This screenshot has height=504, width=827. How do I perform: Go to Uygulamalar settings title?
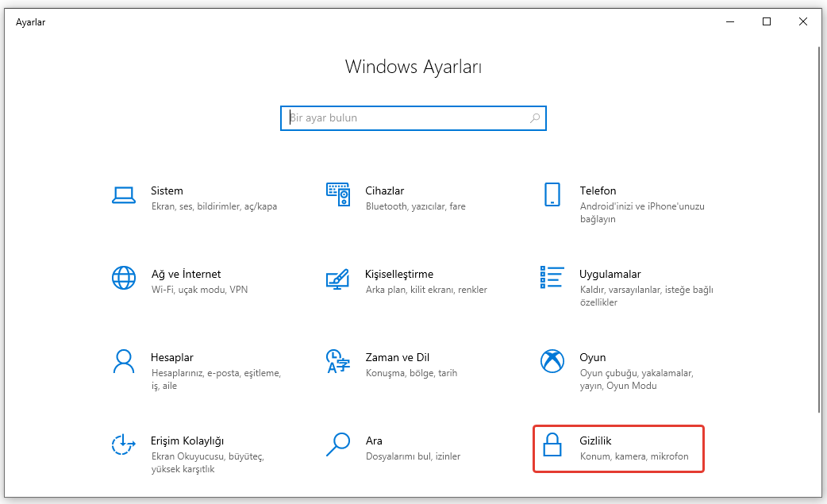click(x=610, y=274)
